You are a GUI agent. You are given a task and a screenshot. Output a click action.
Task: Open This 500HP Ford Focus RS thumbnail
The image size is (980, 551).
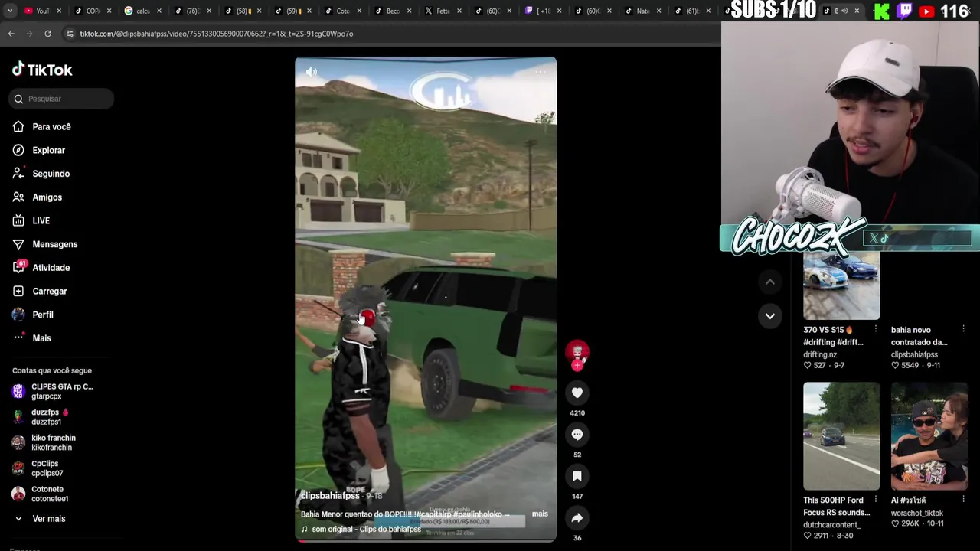click(841, 436)
